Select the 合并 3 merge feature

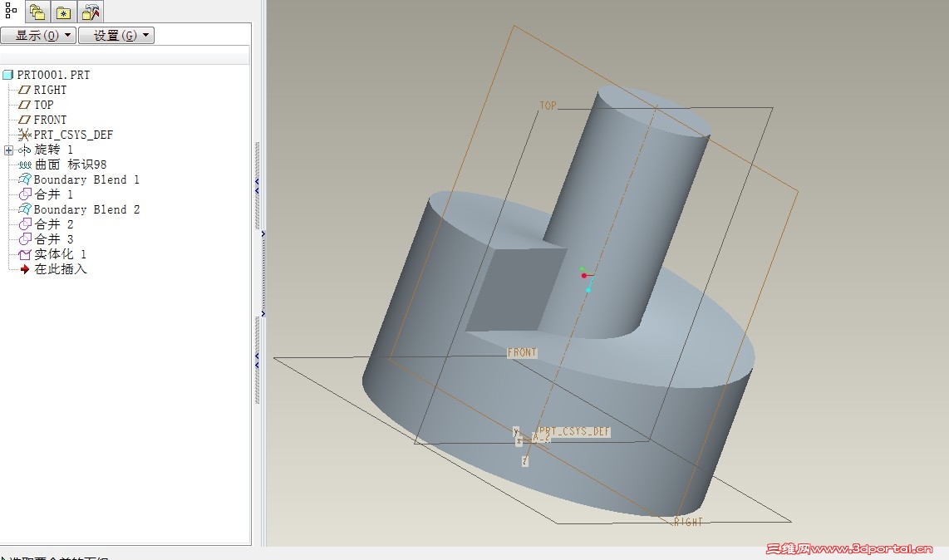pyautogui.click(x=53, y=239)
